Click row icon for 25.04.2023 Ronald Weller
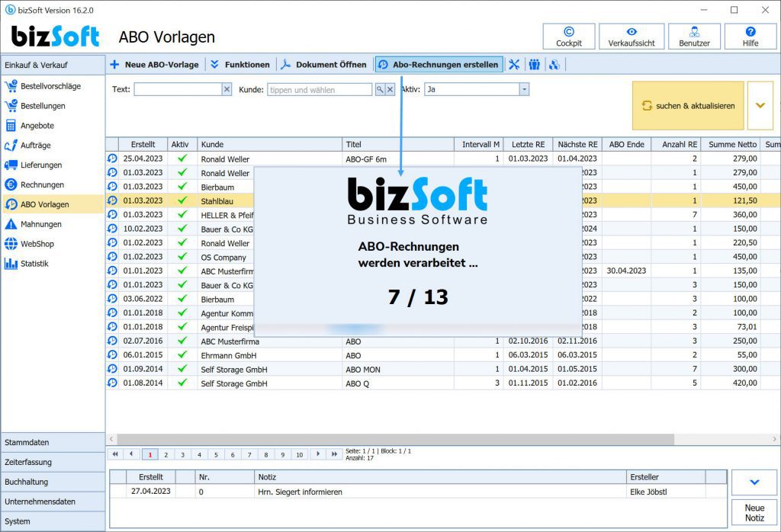The height and width of the screenshot is (532, 781). 113,159
